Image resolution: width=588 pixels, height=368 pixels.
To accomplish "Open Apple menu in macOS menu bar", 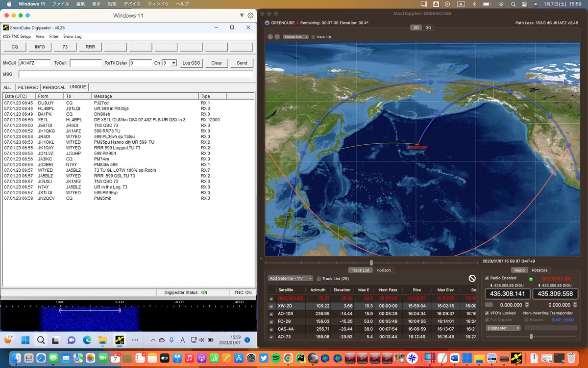I will (x=9, y=4).
